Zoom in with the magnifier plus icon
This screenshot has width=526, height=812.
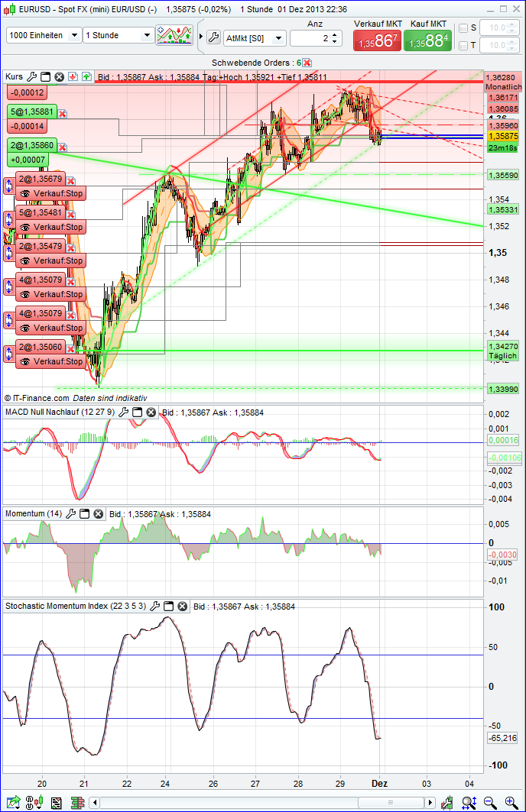click(x=510, y=802)
